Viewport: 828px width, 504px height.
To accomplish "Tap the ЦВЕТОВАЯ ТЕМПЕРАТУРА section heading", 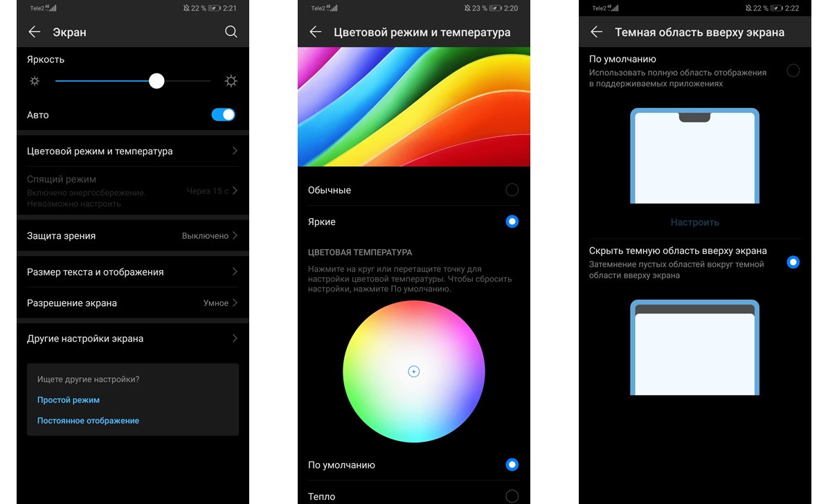I will click(360, 253).
